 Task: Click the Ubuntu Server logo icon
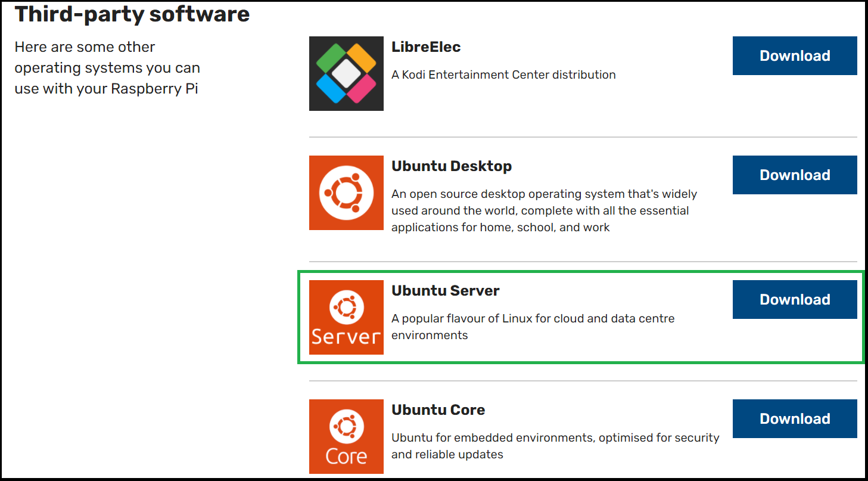[x=346, y=317]
